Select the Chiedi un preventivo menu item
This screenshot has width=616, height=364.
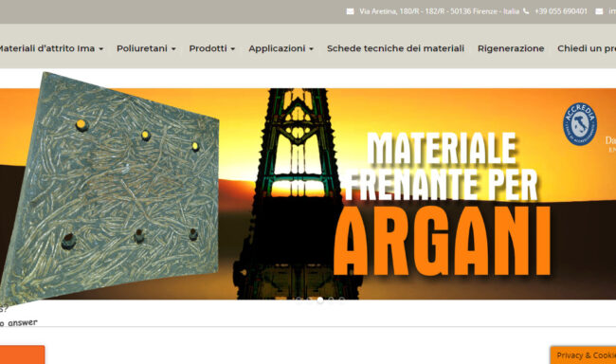click(587, 48)
